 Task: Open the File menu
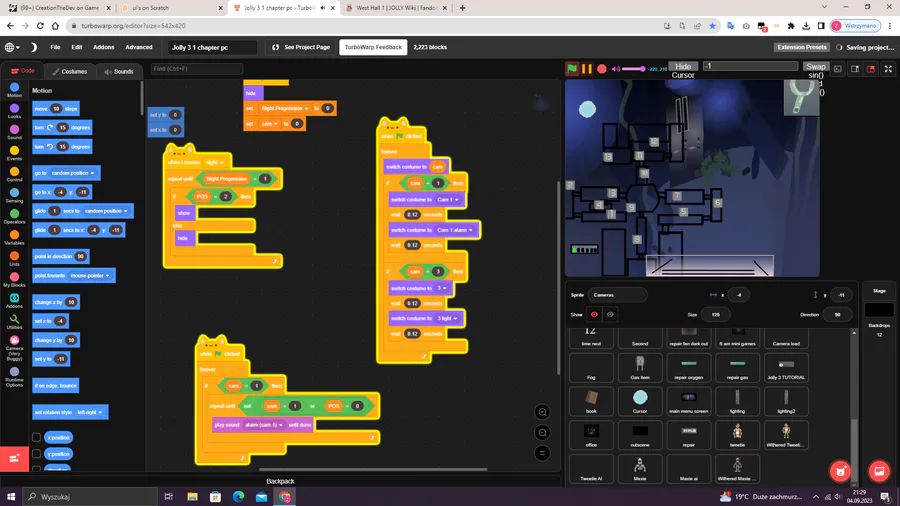pyautogui.click(x=55, y=47)
